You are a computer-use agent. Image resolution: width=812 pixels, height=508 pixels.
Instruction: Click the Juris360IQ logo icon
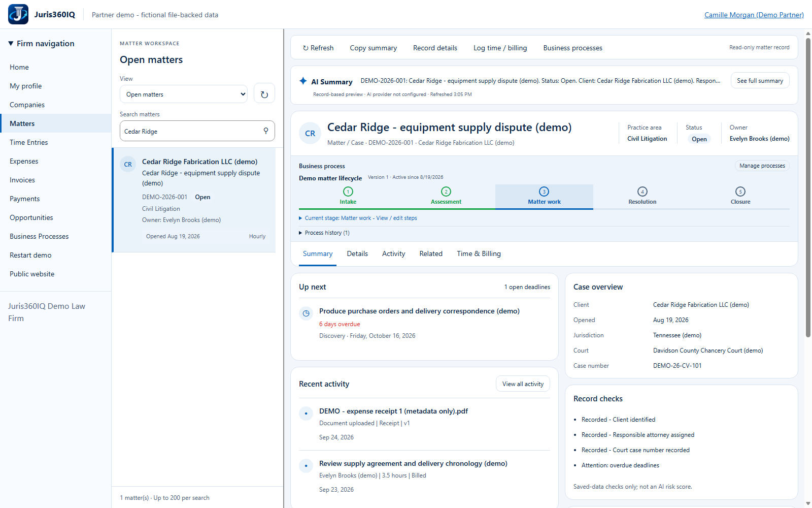[x=18, y=14]
